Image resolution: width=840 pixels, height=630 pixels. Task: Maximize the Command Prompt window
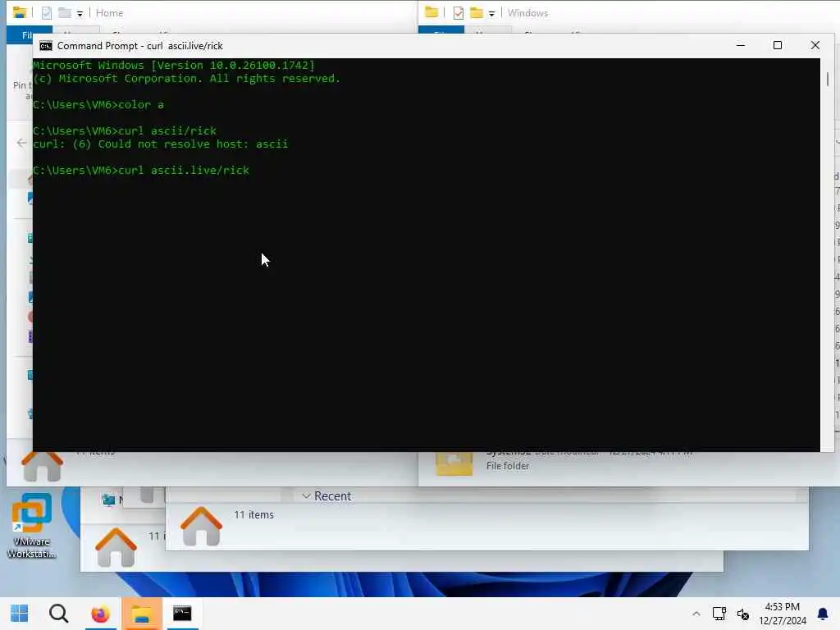click(x=778, y=46)
